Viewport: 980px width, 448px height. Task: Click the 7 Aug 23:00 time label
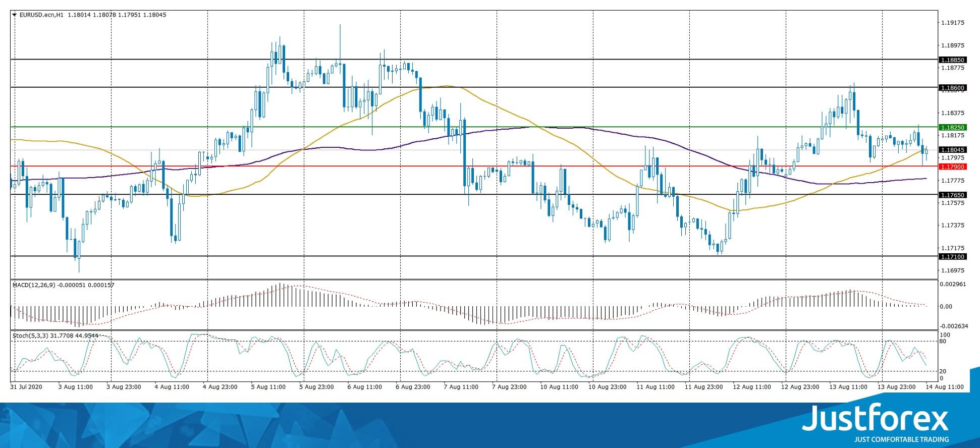(x=509, y=387)
